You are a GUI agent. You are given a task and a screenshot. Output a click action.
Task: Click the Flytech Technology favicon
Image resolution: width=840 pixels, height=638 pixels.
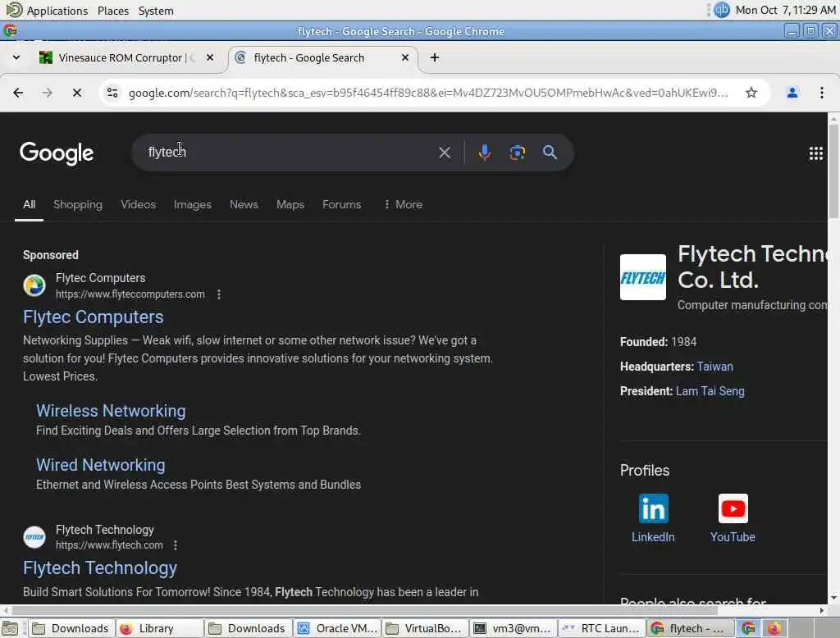tap(34, 537)
